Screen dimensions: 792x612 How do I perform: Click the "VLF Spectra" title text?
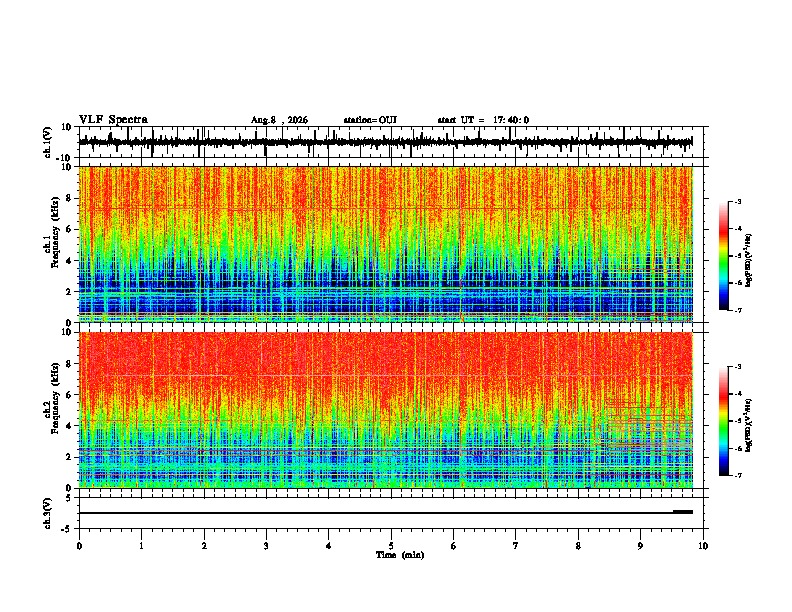tap(113, 120)
